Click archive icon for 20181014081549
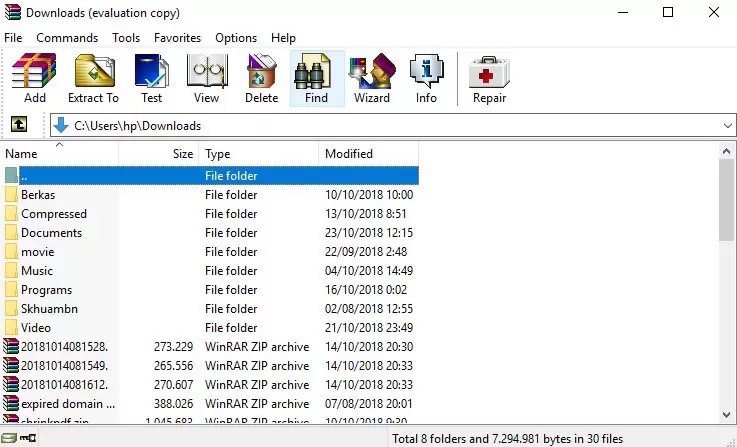Screen dimensions: 737x447 click(11, 365)
